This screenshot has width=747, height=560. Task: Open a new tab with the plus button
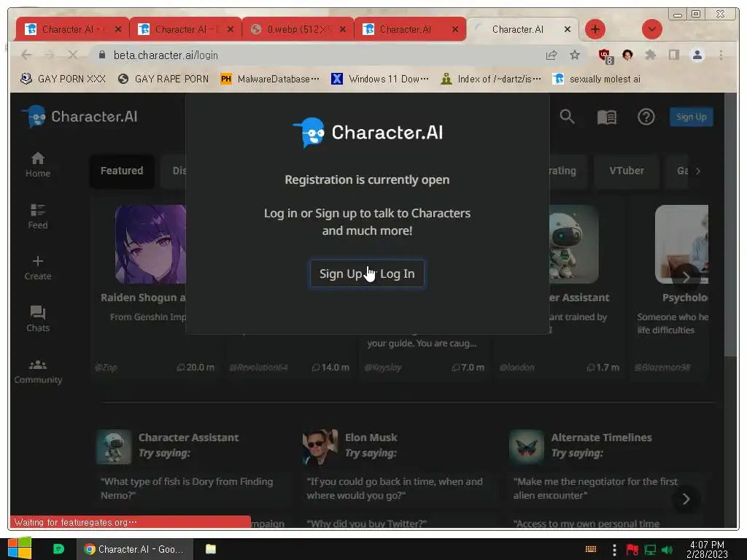pyautogui.click(x=595, y=29)
